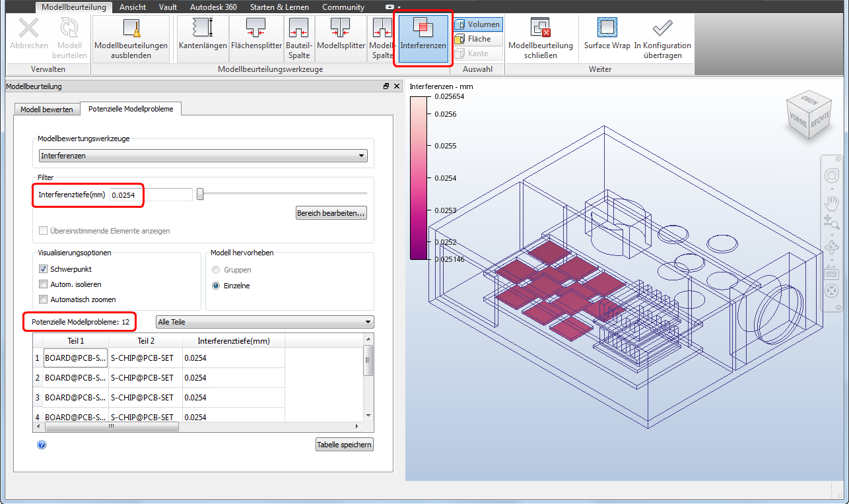849x504 pixels.
Task: Open the Alle Teile dropdown
Action: 265,322
